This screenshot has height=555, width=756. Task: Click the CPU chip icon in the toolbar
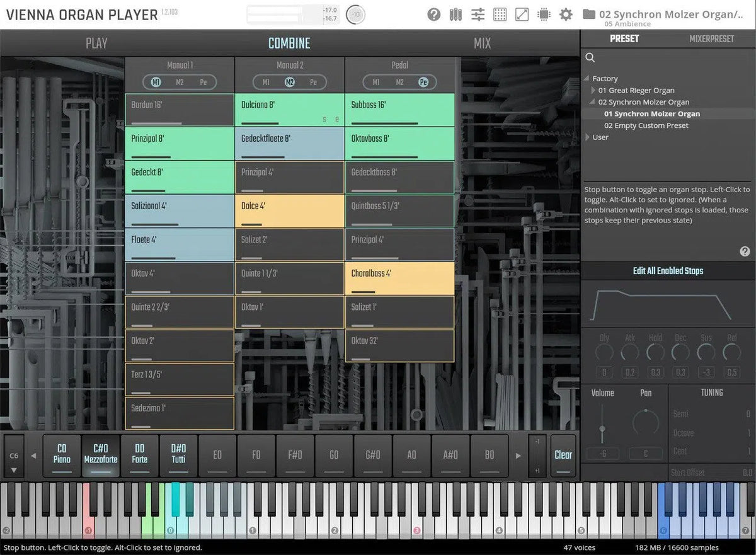(x=544, y=14)
